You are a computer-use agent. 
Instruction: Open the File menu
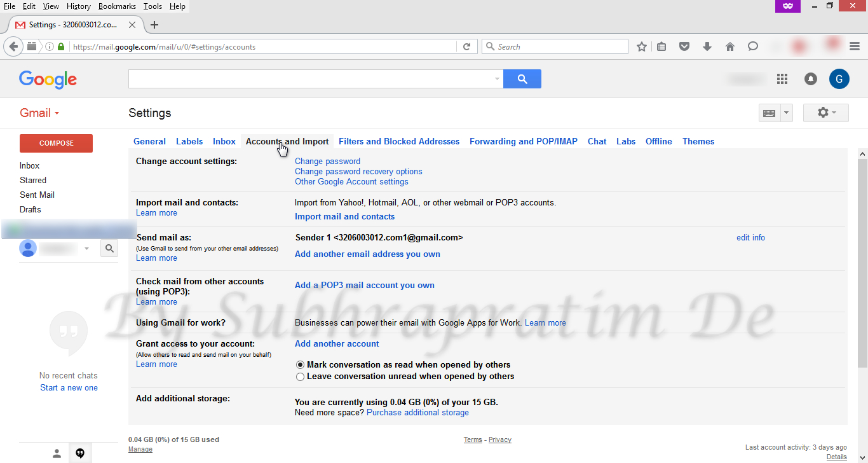10,6
